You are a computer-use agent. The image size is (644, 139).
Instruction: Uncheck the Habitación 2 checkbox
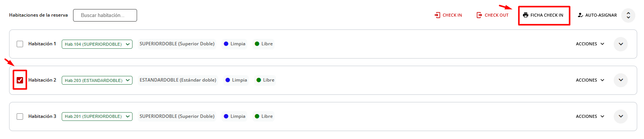[20, 80]
